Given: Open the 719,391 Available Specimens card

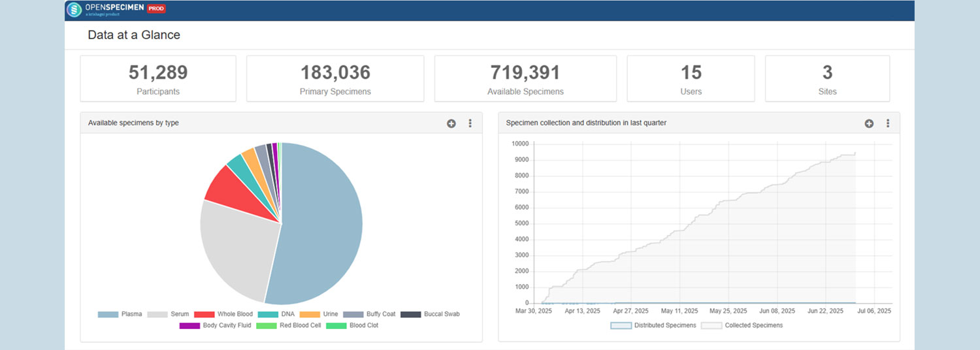Looking at the screenshot, I should tap(525, 78).
